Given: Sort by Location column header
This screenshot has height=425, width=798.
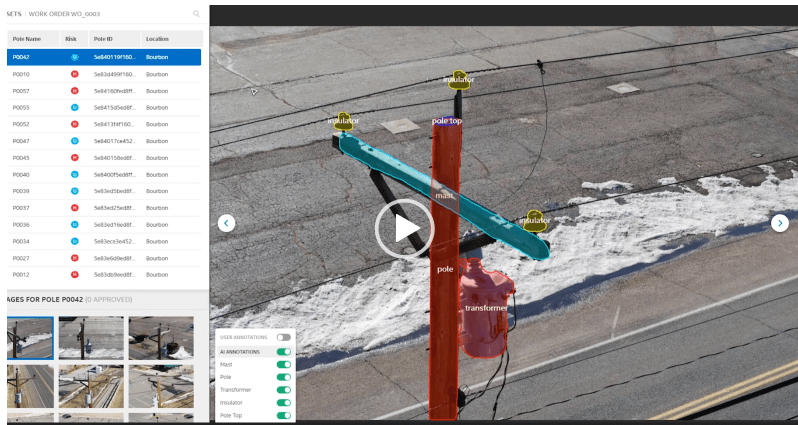Looking at the screenshot, I should tap(172, 39).
